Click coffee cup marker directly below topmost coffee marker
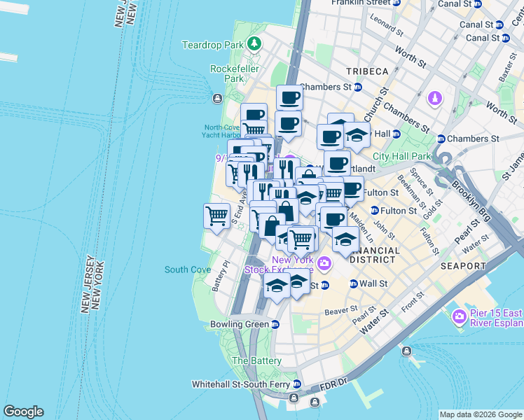 [288, 124]
